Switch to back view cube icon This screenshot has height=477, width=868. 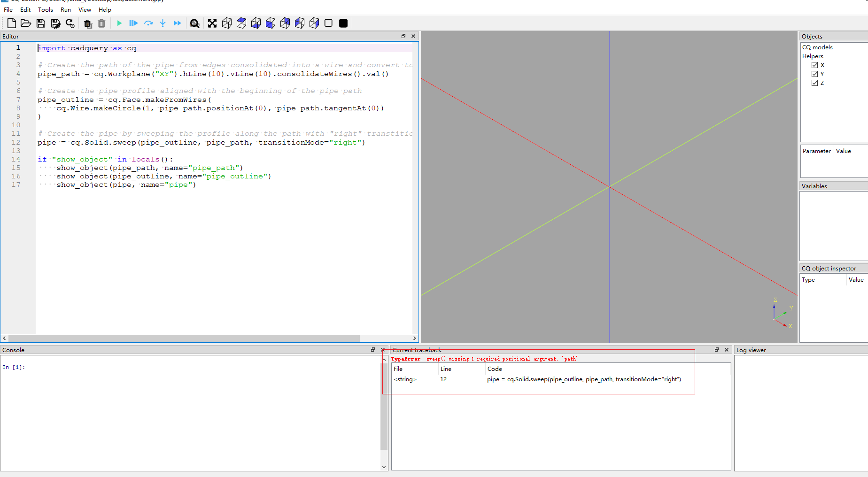point(285,23)
